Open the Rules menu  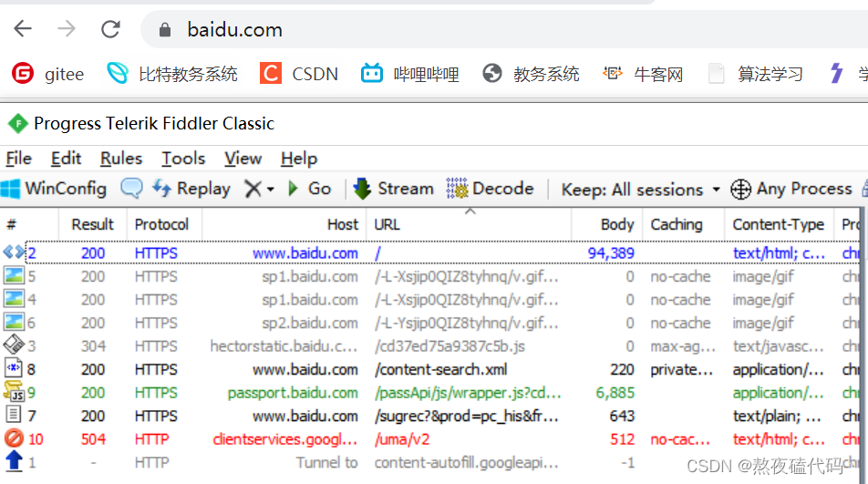121,159
